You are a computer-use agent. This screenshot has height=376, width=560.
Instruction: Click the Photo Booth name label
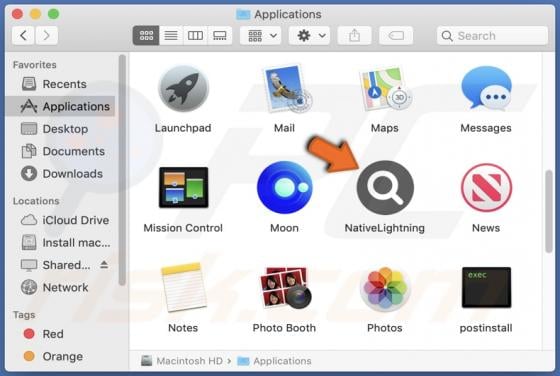[284, 328]
